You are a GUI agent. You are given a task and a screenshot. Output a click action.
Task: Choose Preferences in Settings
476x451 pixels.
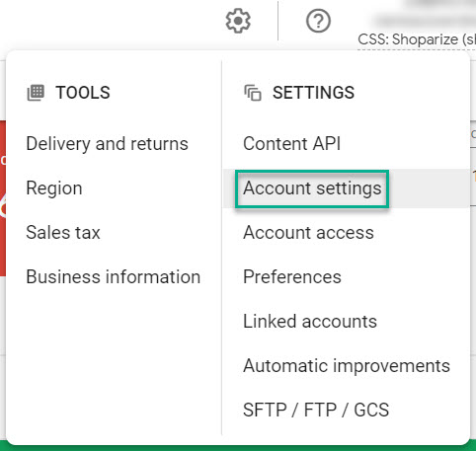(292, 276)
